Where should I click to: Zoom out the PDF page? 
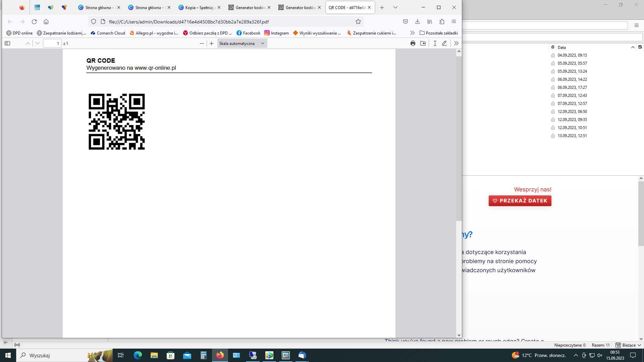tap(202, 43)
